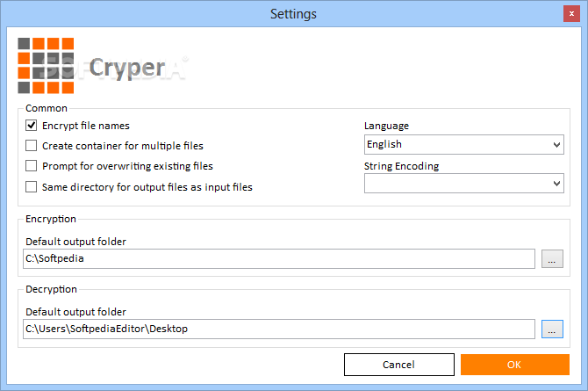The image size is (588, 391).
Task: Tick Prompt for overwriting existing files
Action: (31, 166)
